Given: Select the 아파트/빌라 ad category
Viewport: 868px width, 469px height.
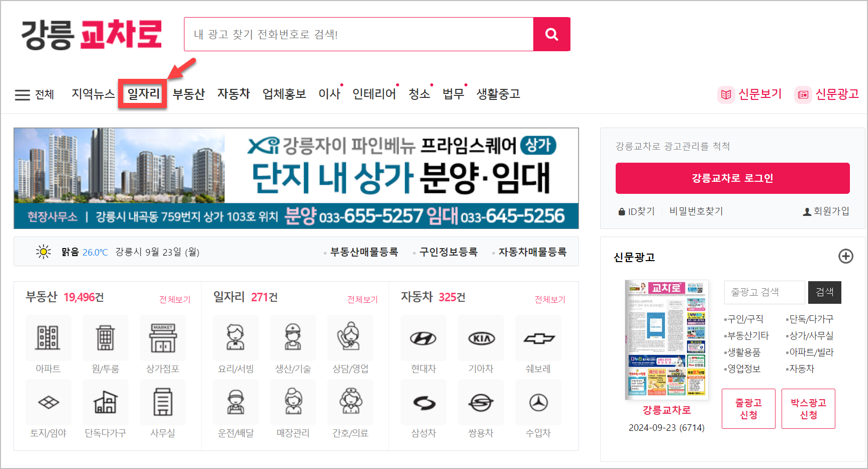Looking at the screenshot, I should point(811,352).
